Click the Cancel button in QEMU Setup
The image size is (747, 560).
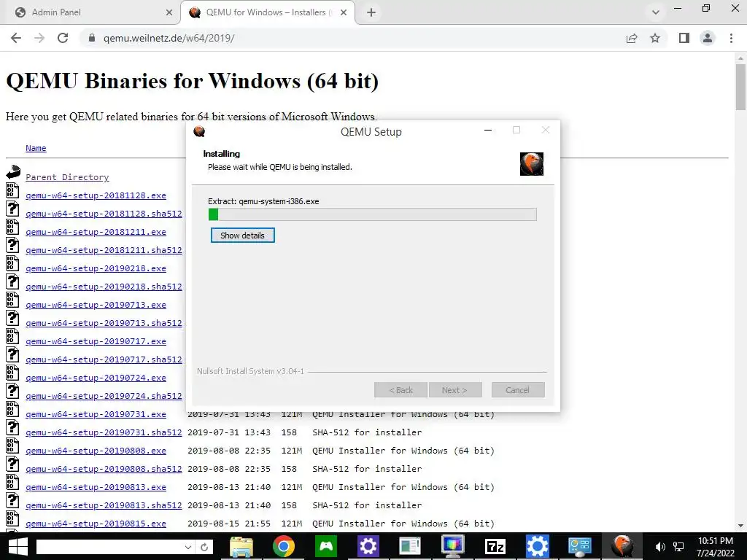518,390
